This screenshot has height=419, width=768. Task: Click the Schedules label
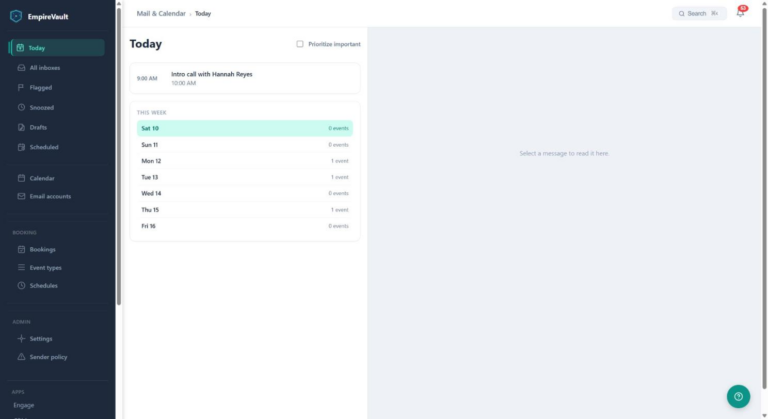point(44,286)
